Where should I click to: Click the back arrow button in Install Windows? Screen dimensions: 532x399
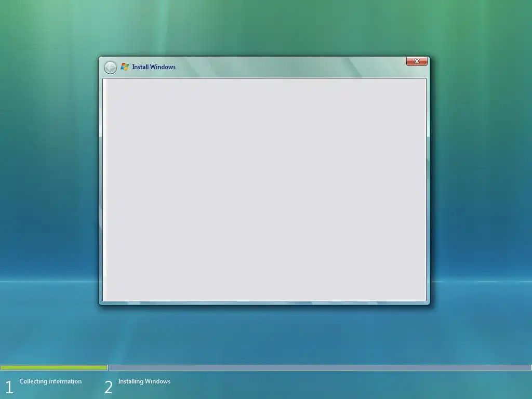[110, 68]
